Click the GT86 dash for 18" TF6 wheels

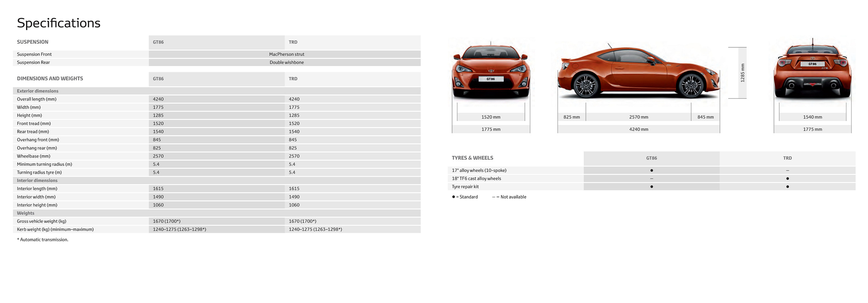click(x=651, y=178)
